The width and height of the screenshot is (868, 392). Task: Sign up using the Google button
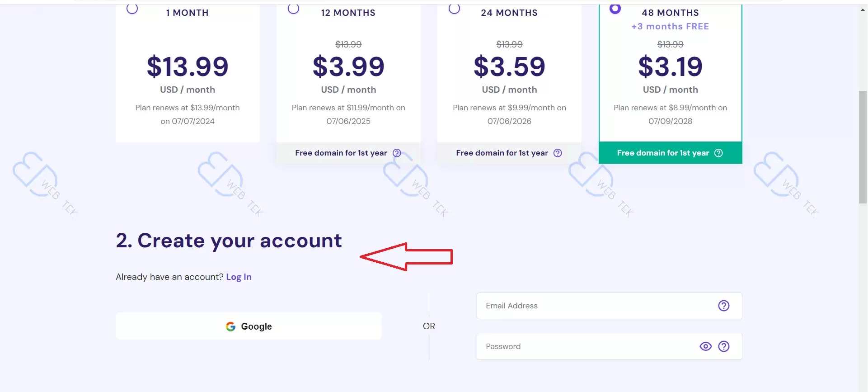pos(249,326)
